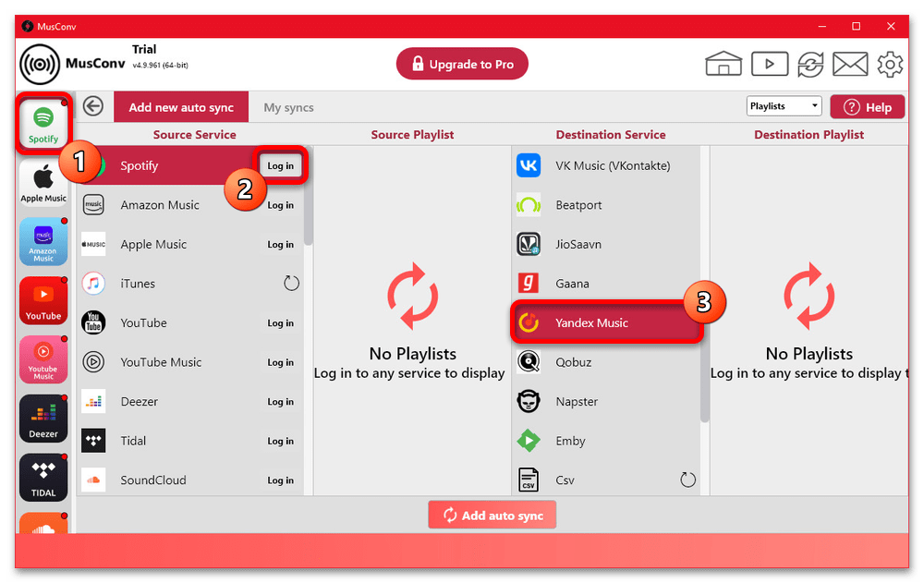The image size is (924, 583).
Task: Refresh Csv using its circular arrow icon
Action: click(x=687, y=480)
